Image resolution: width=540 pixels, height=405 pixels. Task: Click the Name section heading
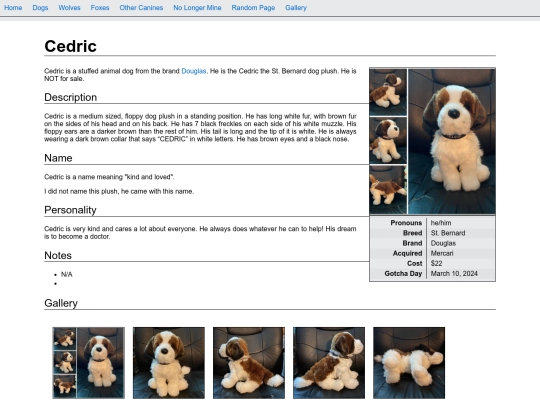pyautogui.click(x=58, y=158)
